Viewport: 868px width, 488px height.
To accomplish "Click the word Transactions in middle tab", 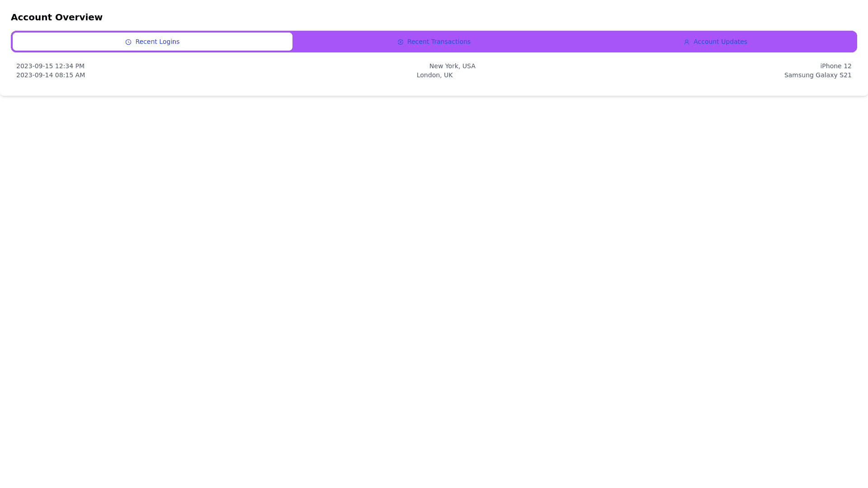I will tap(450, 42).
